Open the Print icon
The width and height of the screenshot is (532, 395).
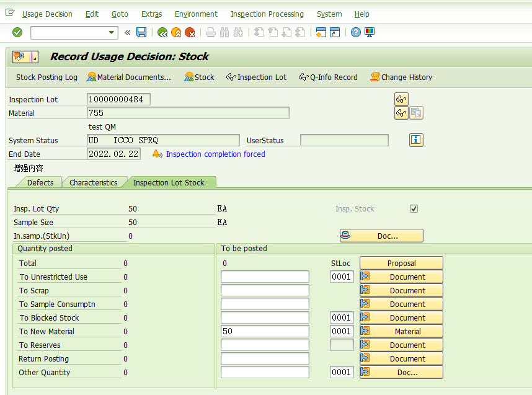coord(211,32)
